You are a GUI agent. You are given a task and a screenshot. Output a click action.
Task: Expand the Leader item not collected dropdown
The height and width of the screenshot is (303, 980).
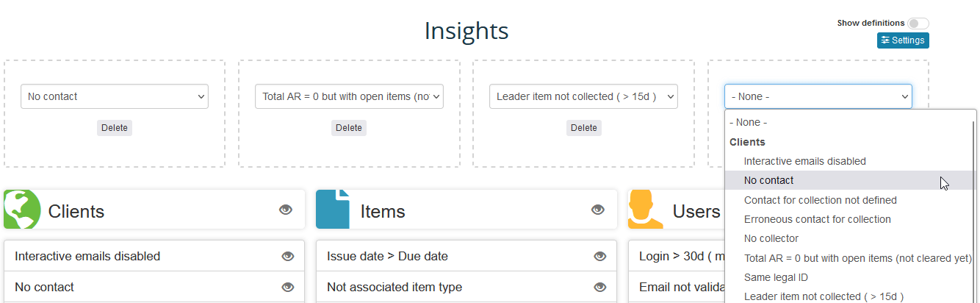click(x=583, y=96)
